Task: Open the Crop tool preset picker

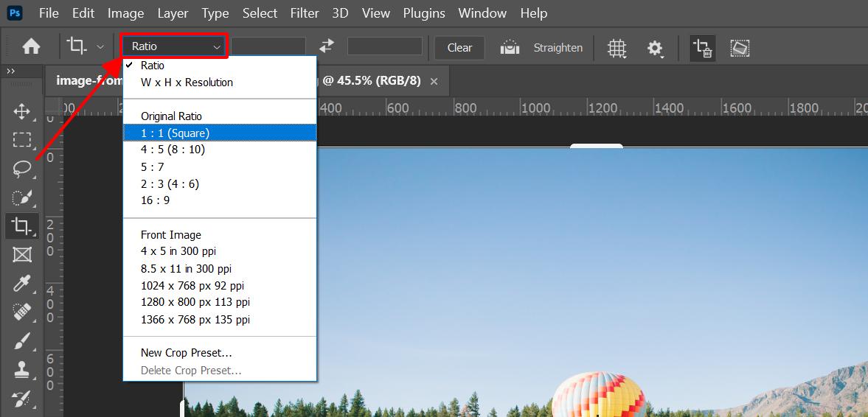Action: (85, 47)
